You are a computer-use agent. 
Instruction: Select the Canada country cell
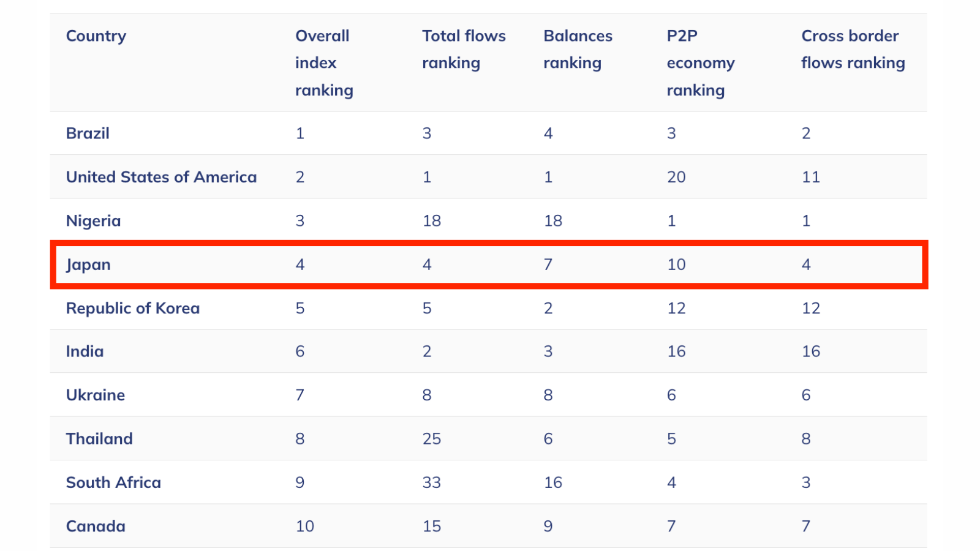(x=96, y=527)
